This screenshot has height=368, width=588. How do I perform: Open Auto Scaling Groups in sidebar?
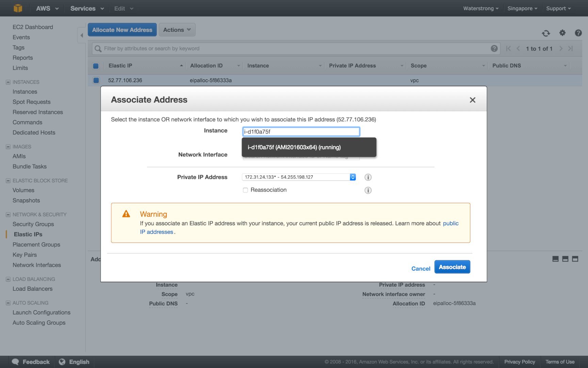39,323
